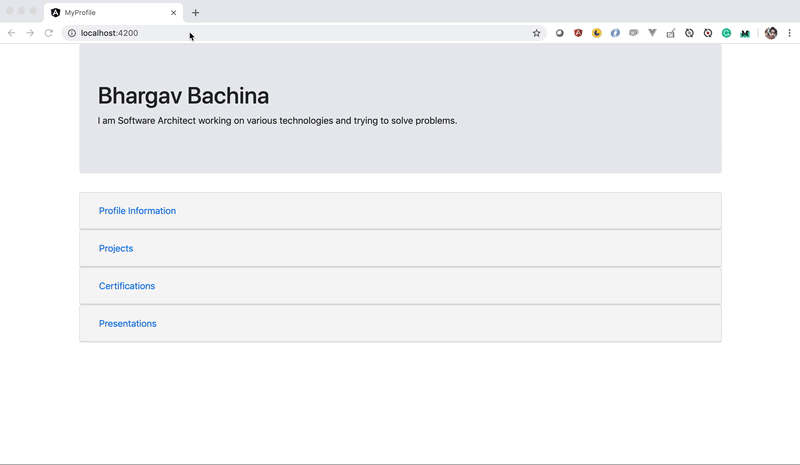Viewport: 800px width, 465px height.
Task: Focus the localhost:4200 address bar
Action: coord(304,33)
